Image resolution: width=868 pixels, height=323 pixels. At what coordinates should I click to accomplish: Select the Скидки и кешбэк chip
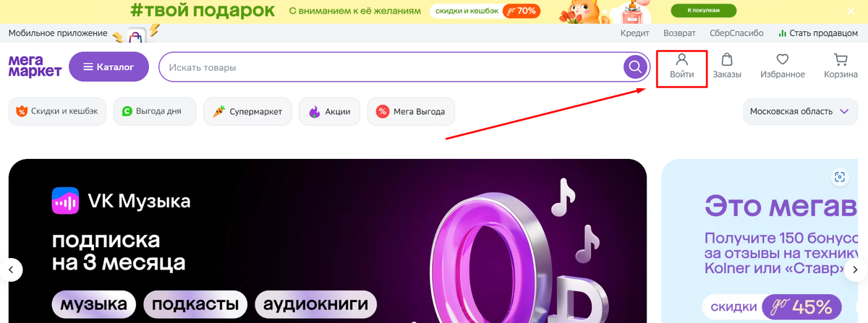[x=58, y=111]
